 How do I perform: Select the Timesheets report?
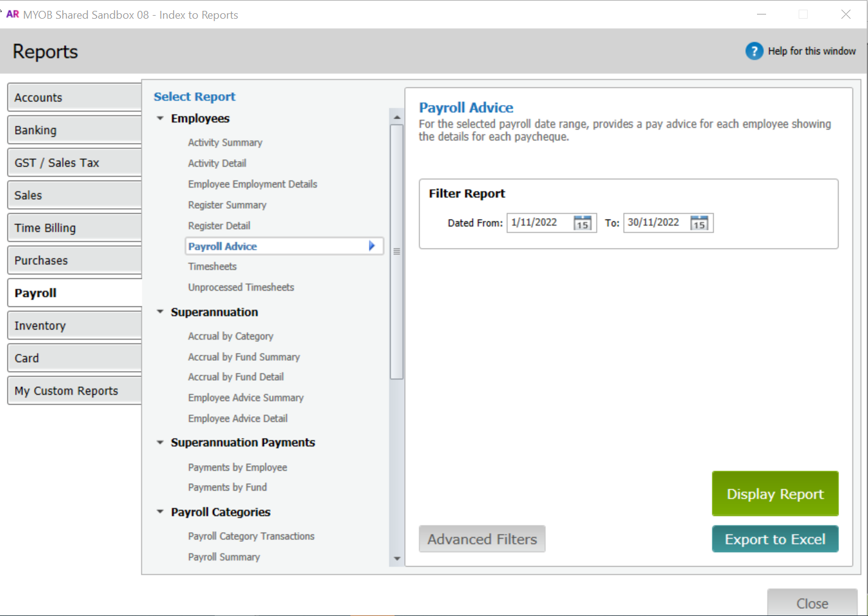coord(212,266)
